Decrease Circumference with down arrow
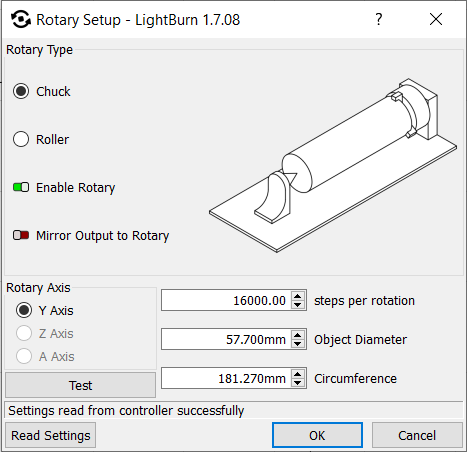Viewport: 467px width, 452px height. [298, 383]
